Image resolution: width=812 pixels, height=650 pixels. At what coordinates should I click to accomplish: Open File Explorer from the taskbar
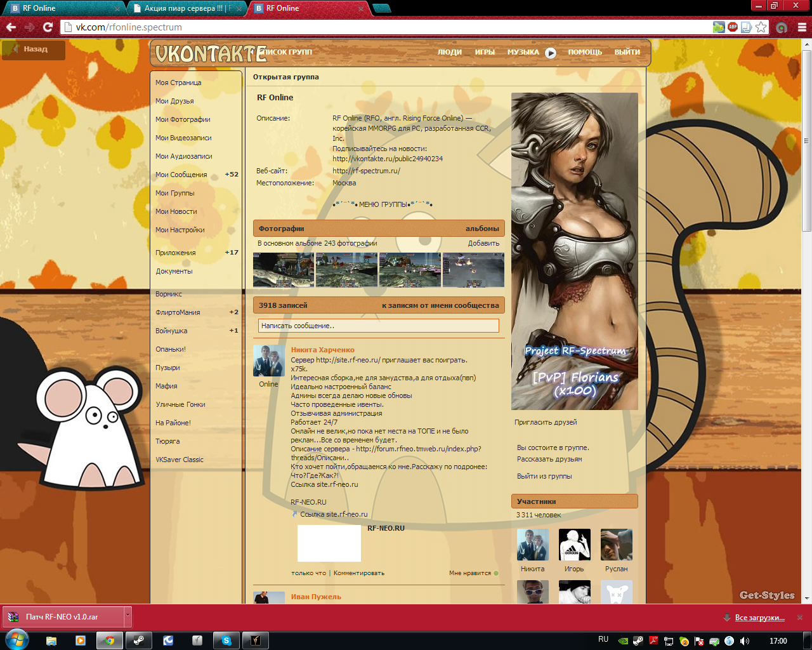pyautogui.click(x=51, y=640)
